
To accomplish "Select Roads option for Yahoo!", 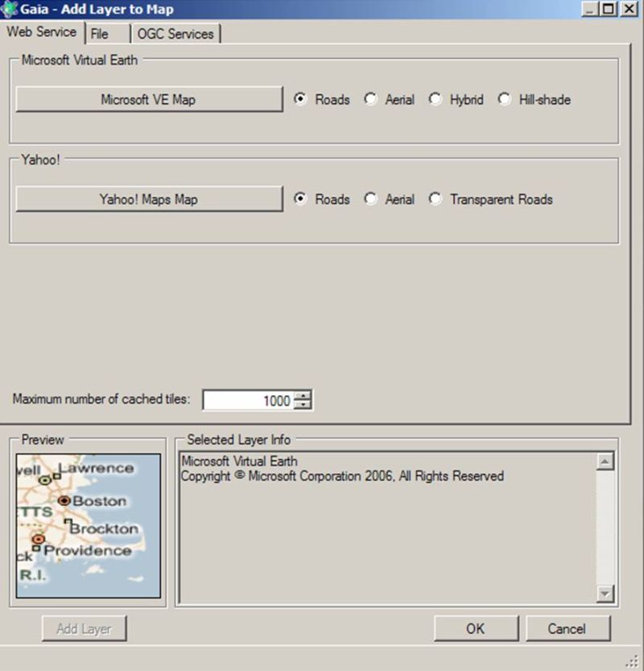I will 321,200.
